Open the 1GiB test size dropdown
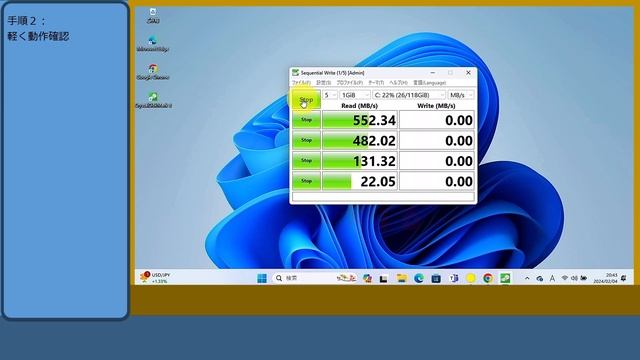Screen dimensions: 640x360 tap(355, 95)
